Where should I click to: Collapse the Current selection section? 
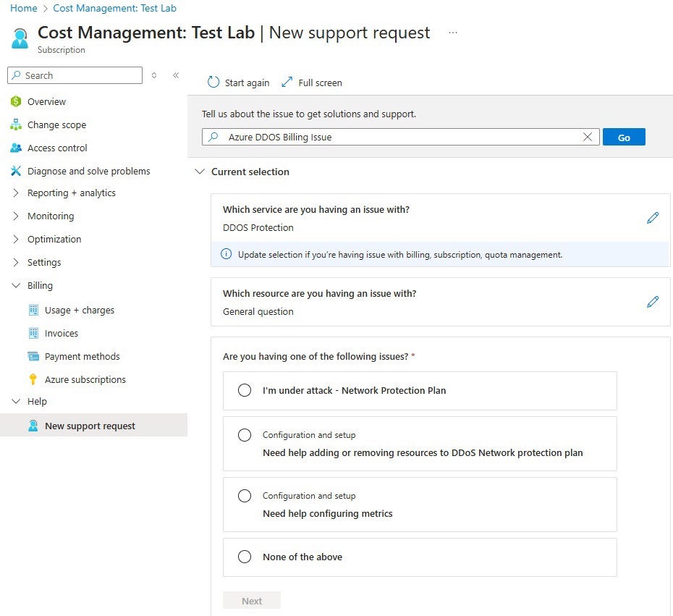click(x=200, y=172)
